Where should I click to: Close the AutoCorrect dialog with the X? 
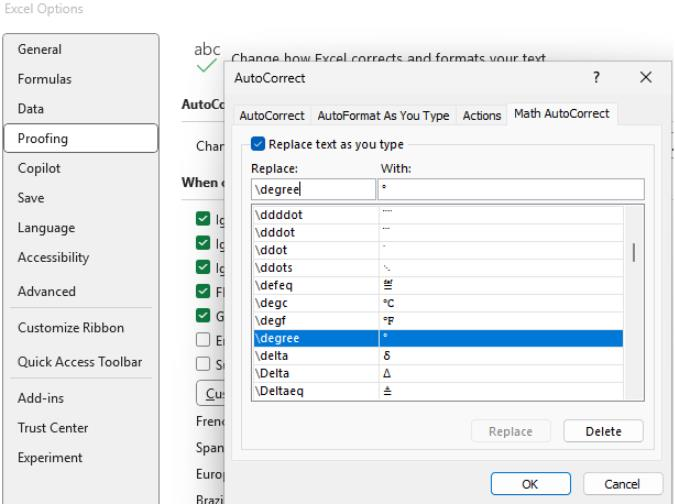[x=645, y=77]
